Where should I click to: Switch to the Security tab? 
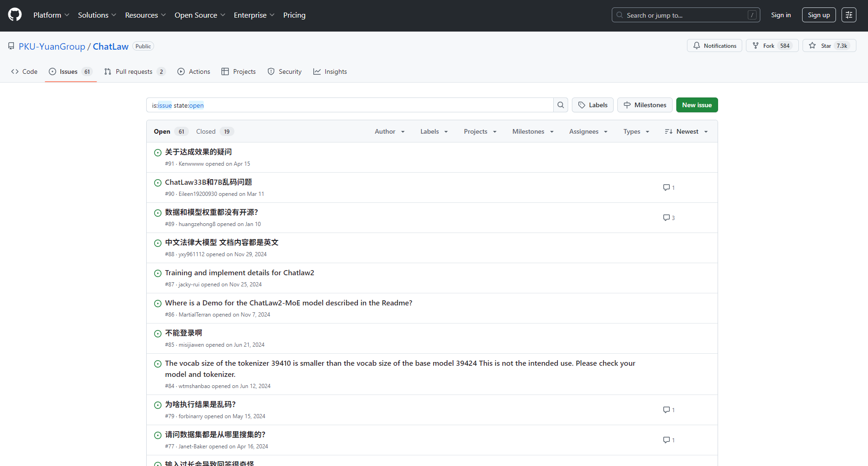click(x=285, y=71)
